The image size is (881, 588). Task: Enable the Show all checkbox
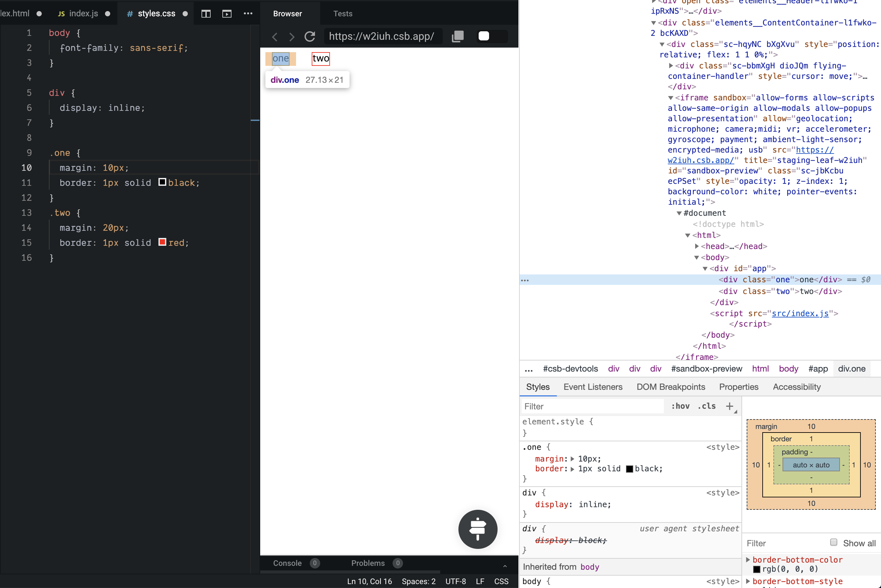pos(833,542)
